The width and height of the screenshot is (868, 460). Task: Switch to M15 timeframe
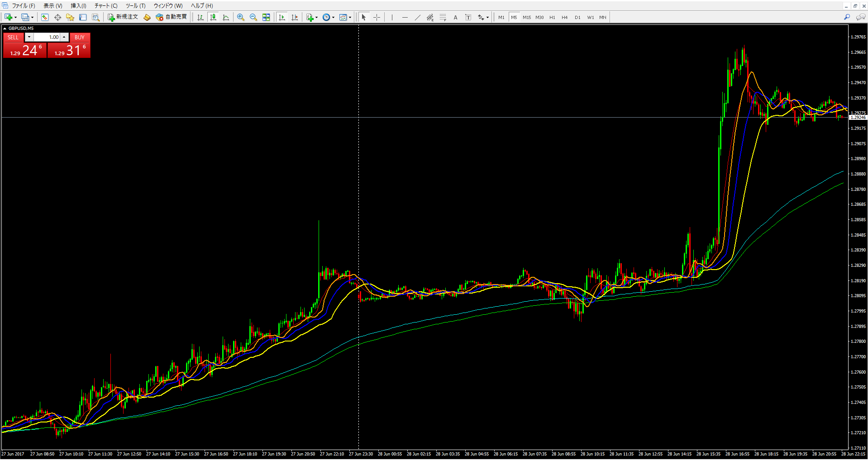(527, 17)
